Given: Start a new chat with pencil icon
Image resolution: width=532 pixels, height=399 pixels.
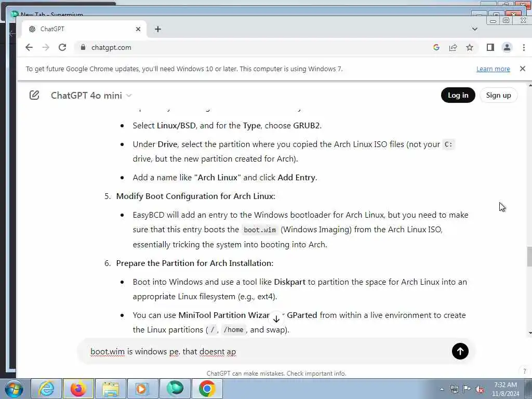Looking at the screenshot, I should [34, 96].
